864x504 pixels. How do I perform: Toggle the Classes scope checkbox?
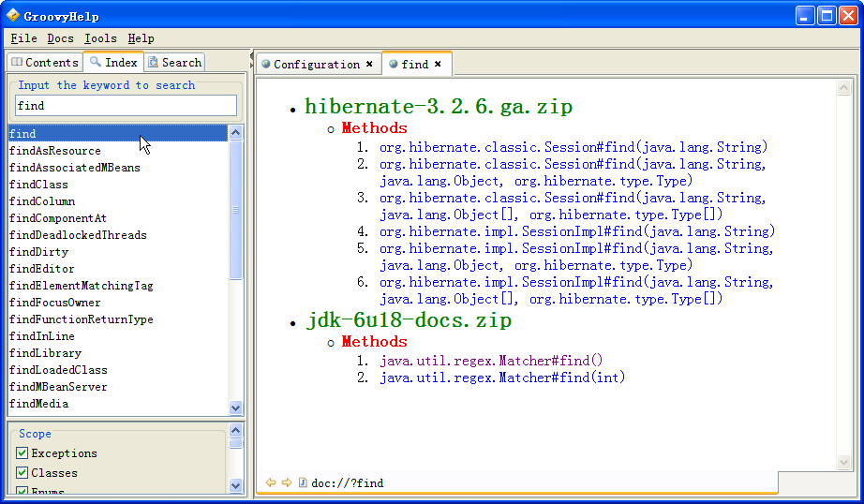coord(22,473)
